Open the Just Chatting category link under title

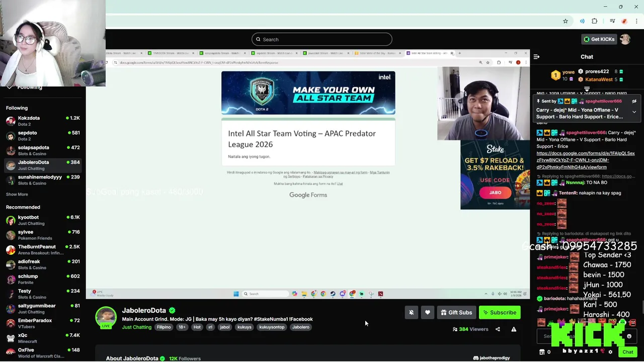tap(136, 327)
